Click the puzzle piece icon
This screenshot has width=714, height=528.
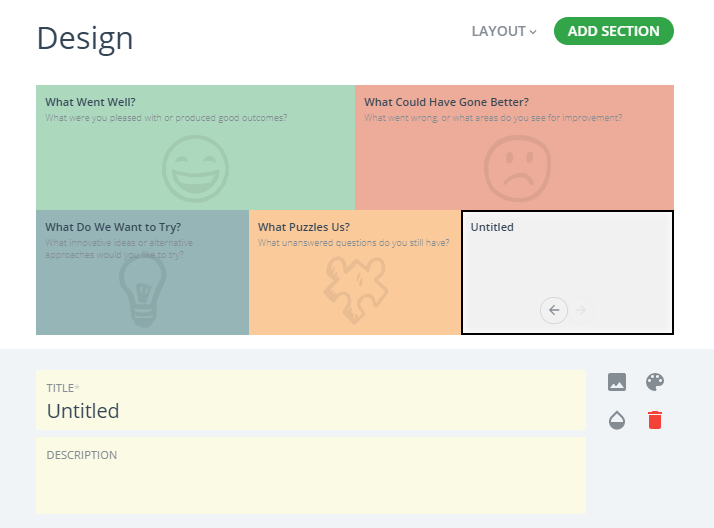point(356,290)
